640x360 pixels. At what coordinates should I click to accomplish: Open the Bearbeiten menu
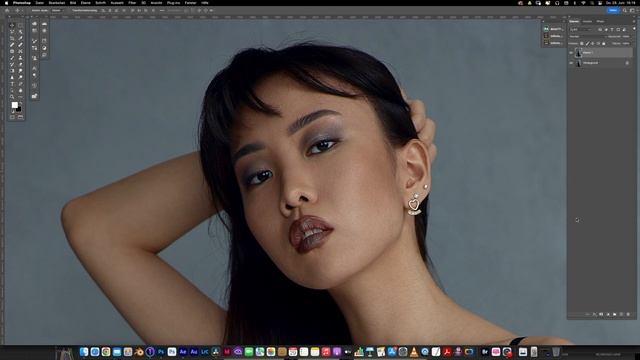57,3
